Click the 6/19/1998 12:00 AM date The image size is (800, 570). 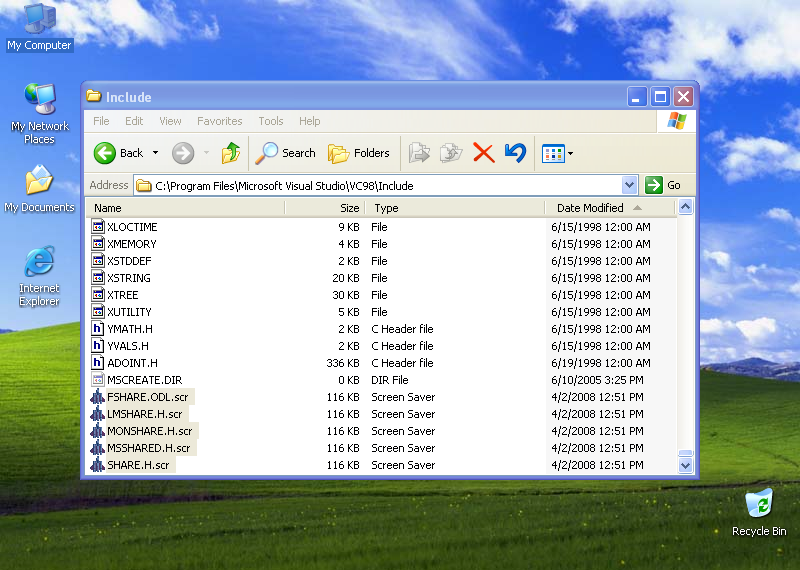(x=601, y=363)
